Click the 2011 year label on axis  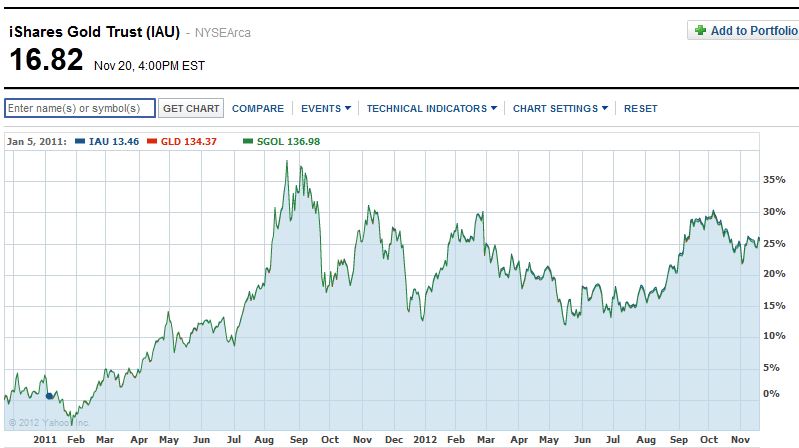[x=45, y=440]
